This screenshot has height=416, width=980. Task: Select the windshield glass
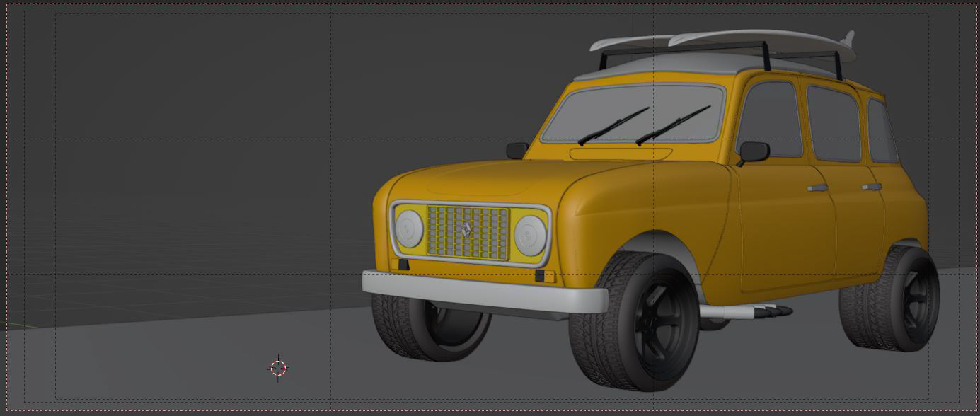[x=633, y=113]
